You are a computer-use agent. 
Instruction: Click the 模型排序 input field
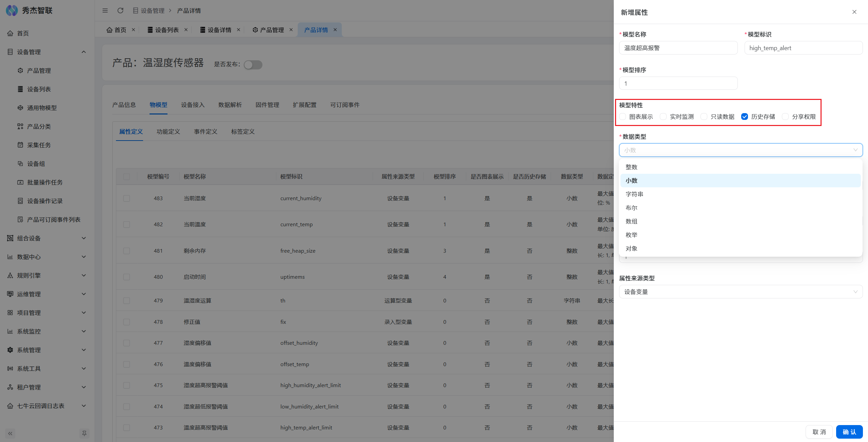pyautogui.click(x=678, y=83)
